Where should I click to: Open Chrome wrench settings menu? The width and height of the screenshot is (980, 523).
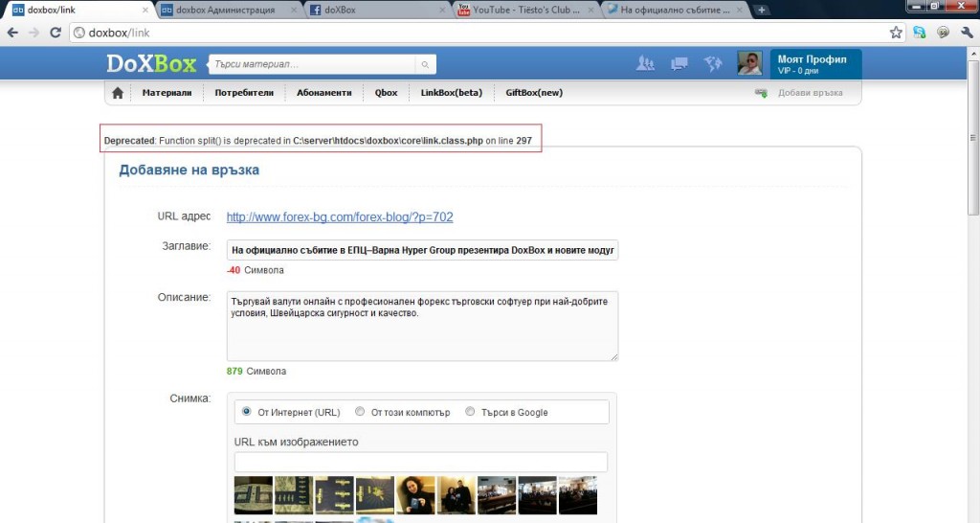965,32
